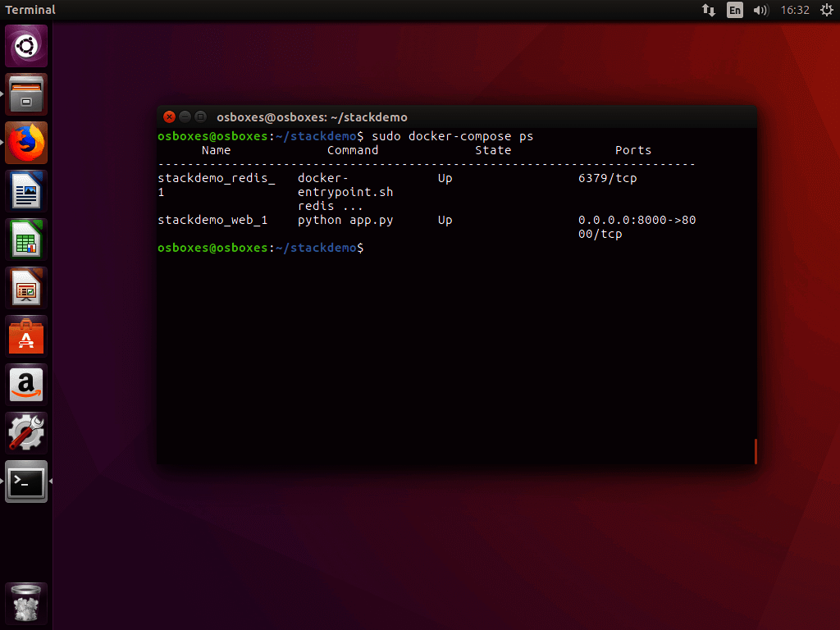Image resolution: width=840 pixels, height=630 pixels.
Task: Click the terminal scrollbar handle
Action: click(755, 451)
